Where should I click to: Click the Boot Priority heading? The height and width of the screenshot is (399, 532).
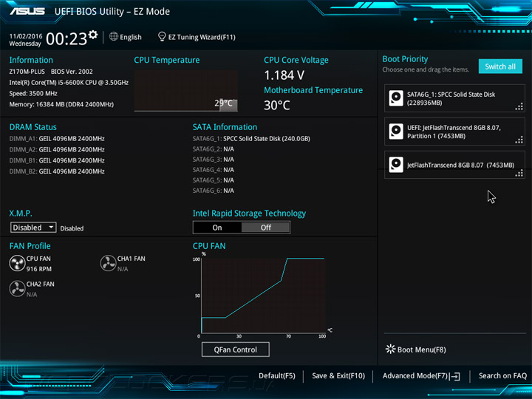pyautogui.click(x=405, y=59)
